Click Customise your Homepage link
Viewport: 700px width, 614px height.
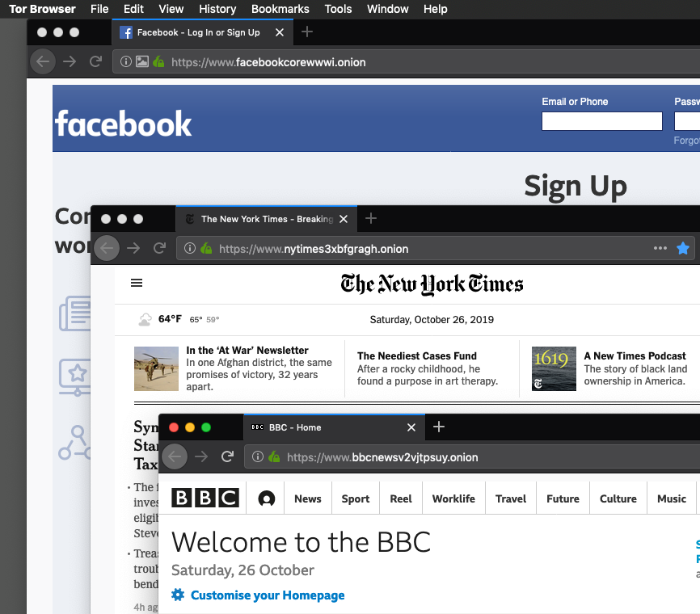point(268,595)
